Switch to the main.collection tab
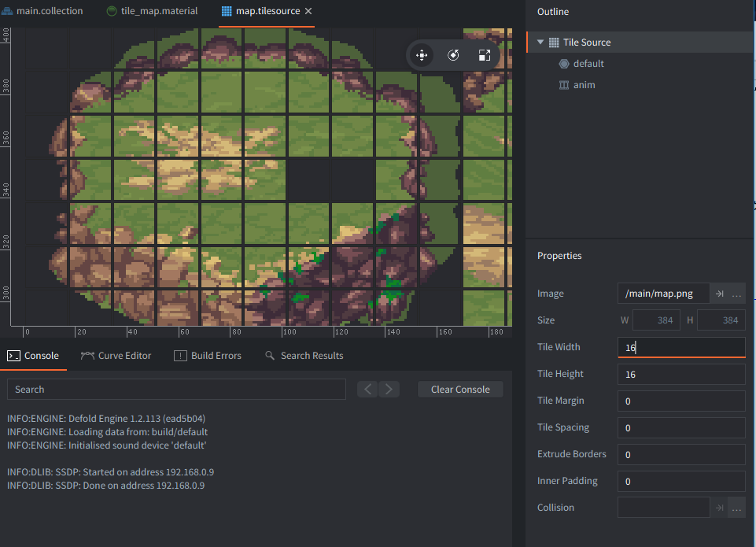 point(49,11)
